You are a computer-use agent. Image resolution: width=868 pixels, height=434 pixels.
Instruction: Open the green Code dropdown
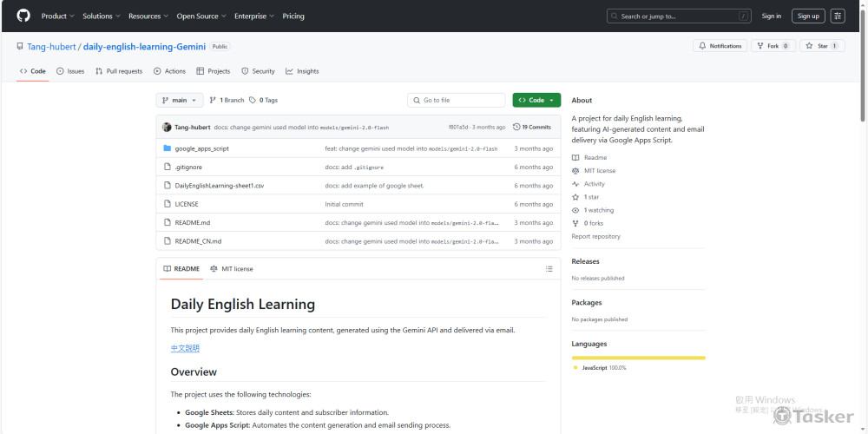coord(536,100)
